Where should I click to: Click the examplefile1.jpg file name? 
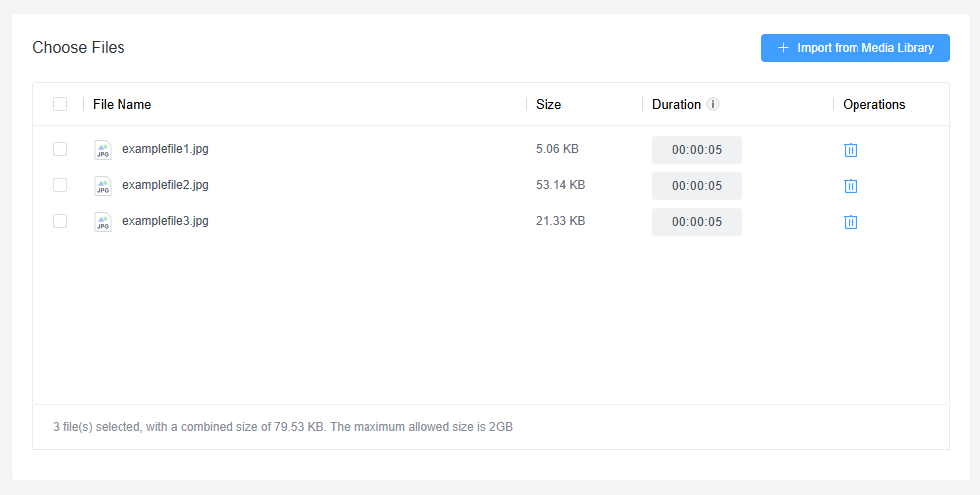pos(165,149)
